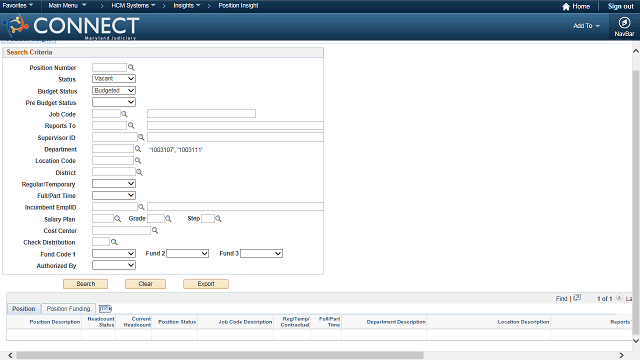Click the scroll right arrow

point(621,356)
